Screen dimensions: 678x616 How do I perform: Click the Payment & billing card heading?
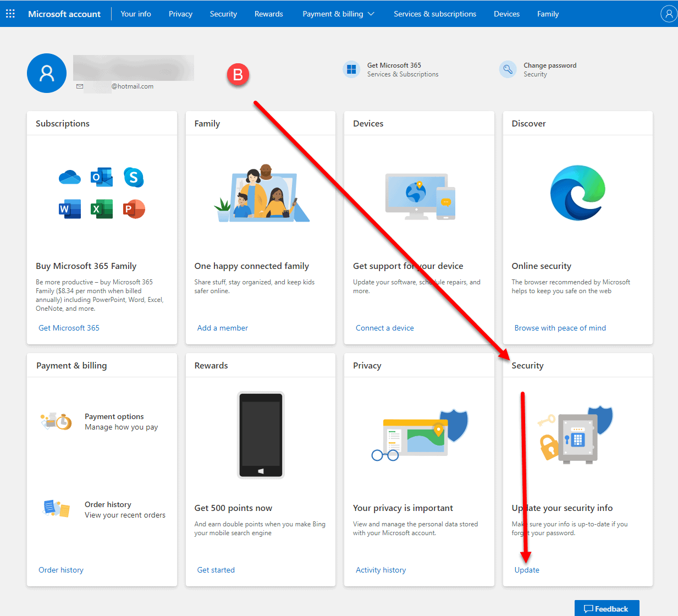(71, 365)
